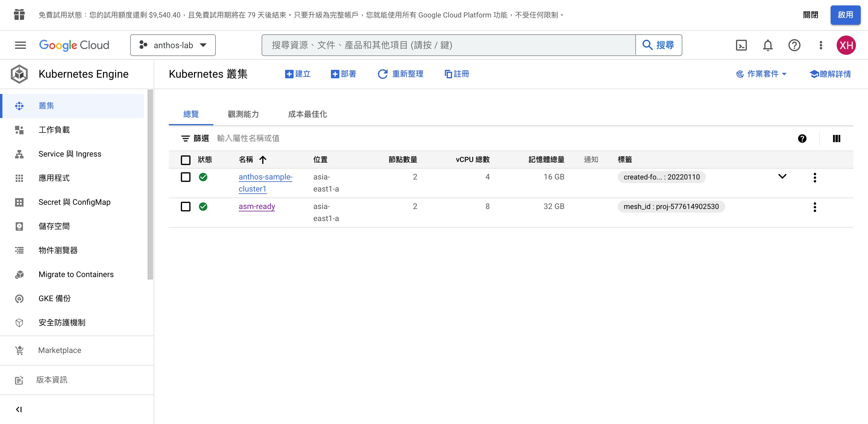868x424 pixels.
Task: Open the Cloud Shell terminal icon
Action: point(741,45)
